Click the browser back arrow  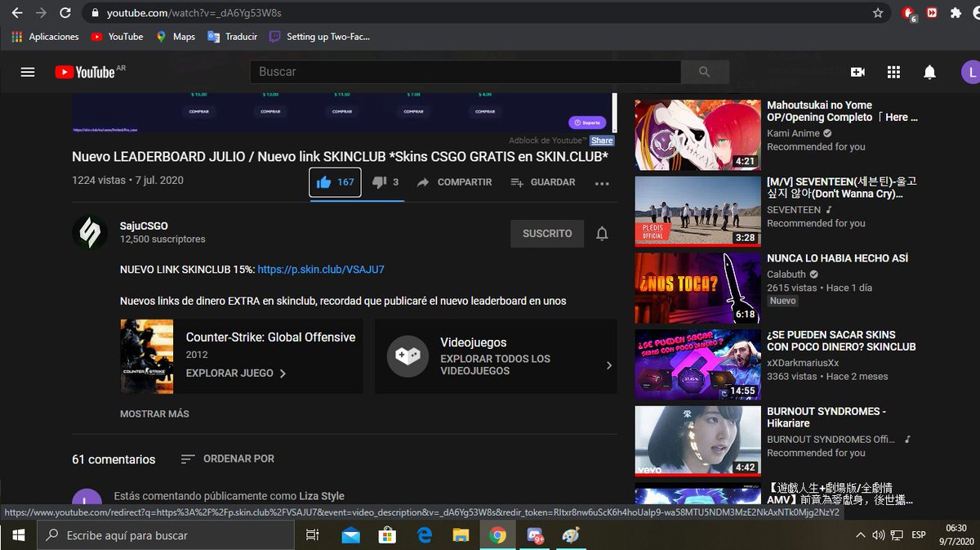point(17,13)
